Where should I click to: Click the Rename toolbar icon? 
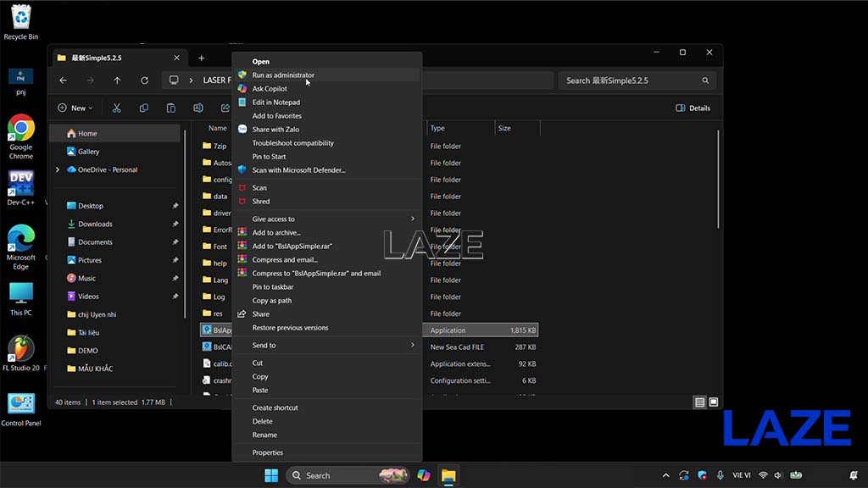pos(198,108)
